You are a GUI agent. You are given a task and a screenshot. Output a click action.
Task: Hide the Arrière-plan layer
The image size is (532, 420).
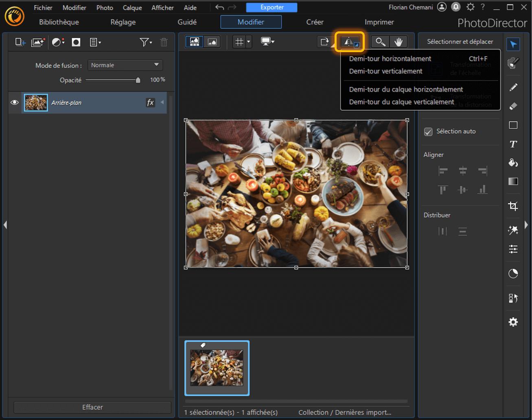coord(15,103)
